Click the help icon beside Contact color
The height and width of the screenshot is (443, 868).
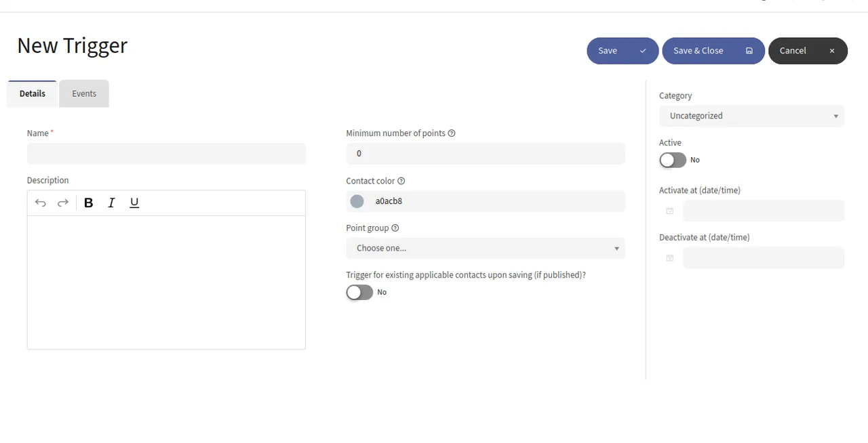[x=401, y=181]
